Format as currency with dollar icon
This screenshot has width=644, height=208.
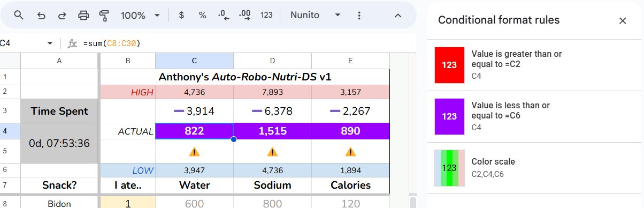[x=181, y=15]
